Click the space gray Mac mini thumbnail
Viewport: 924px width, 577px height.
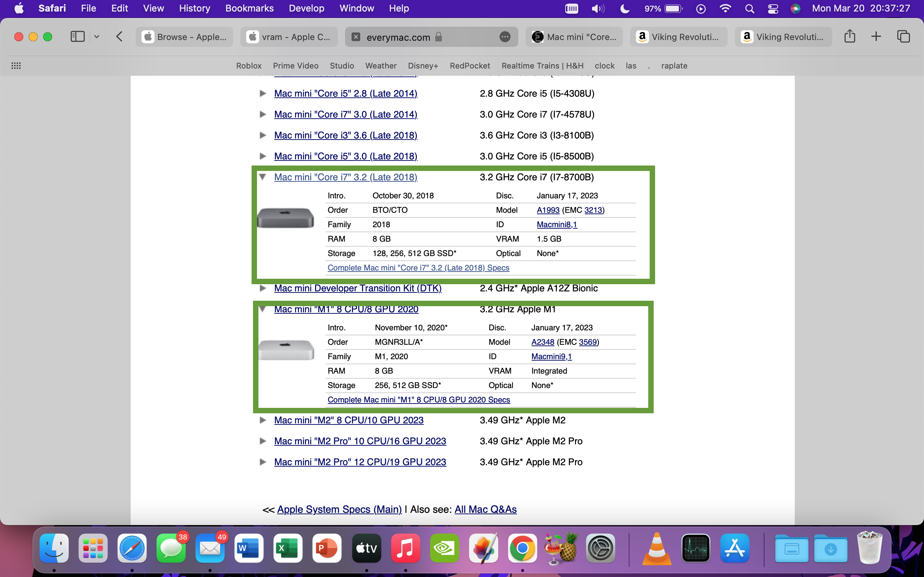286,218
